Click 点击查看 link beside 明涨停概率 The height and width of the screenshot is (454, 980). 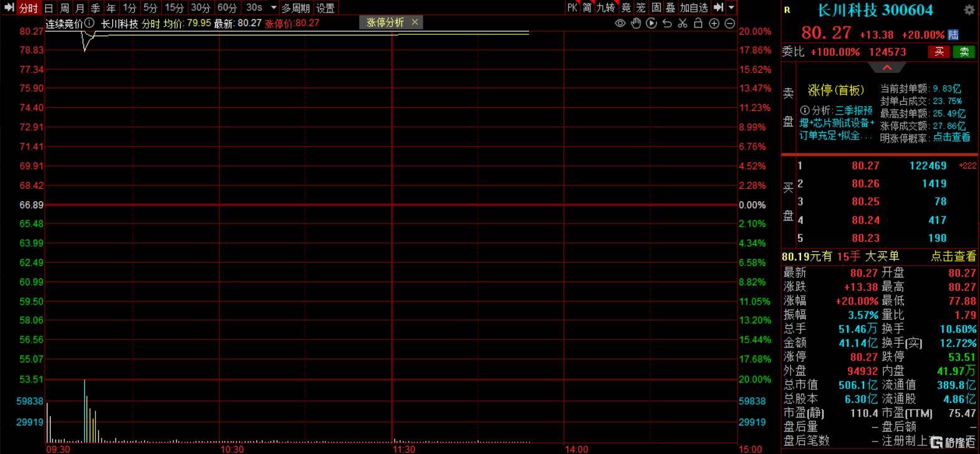coord(951,138)
